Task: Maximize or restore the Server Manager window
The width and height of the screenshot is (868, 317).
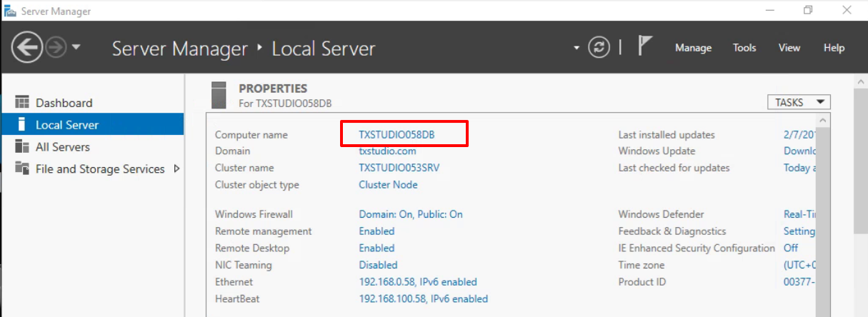Action: pyautogui.click(x=808, y=10)
